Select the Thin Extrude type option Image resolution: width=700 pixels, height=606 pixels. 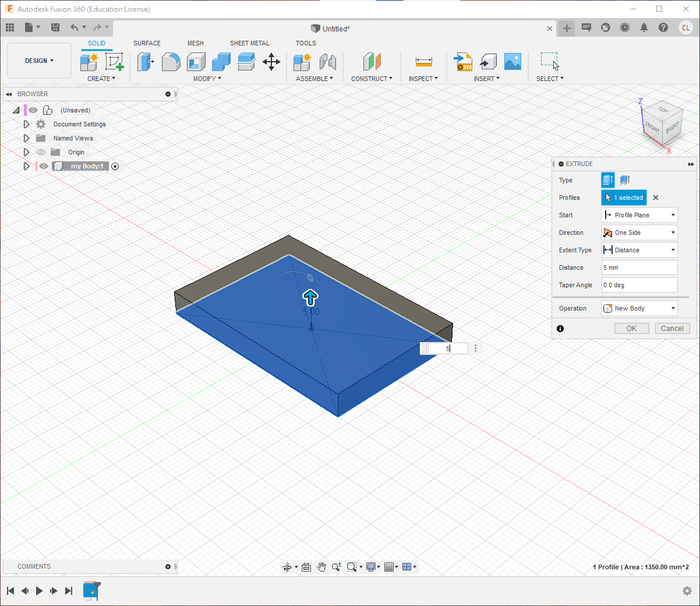point(625,180)
